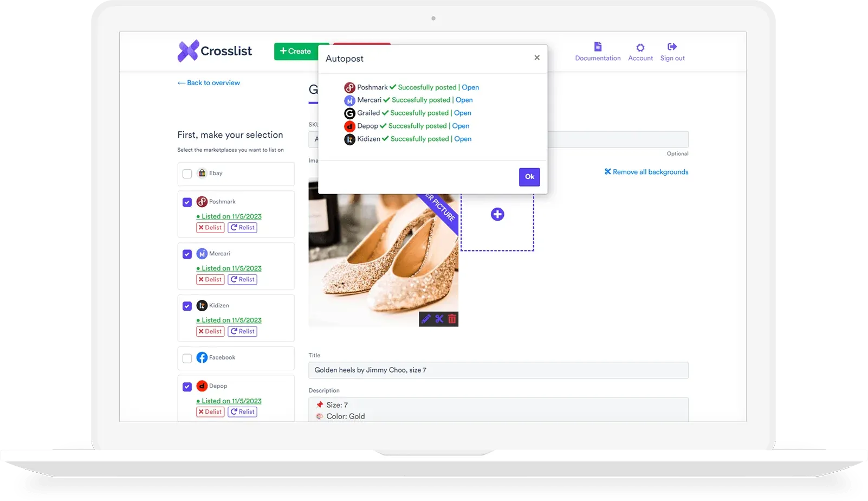Viewport: 868px width, 501px height.
Task: Click the Crosslist logo
Action: [215, 50]
